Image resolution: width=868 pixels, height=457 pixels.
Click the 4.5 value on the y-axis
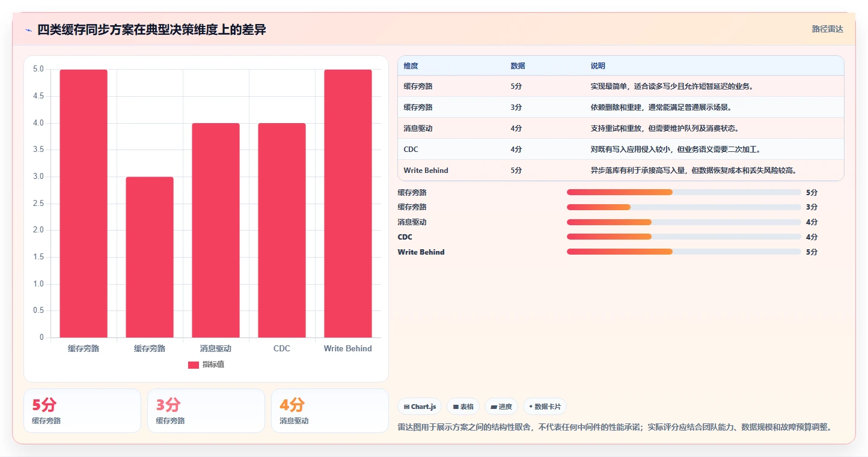tap(38, 96)
